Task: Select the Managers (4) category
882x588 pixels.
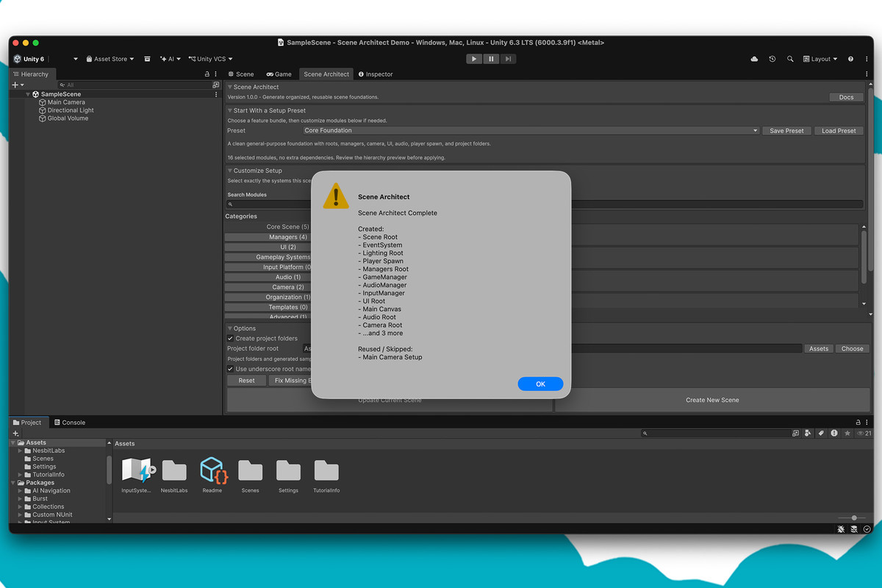Action: coord(268,237)
